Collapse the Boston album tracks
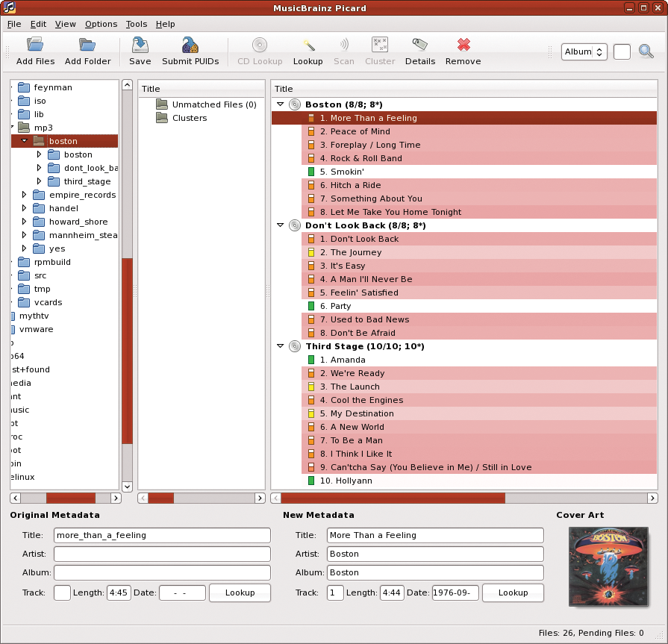The width and height of the screenshot is (668, 644). coord(281,104)
